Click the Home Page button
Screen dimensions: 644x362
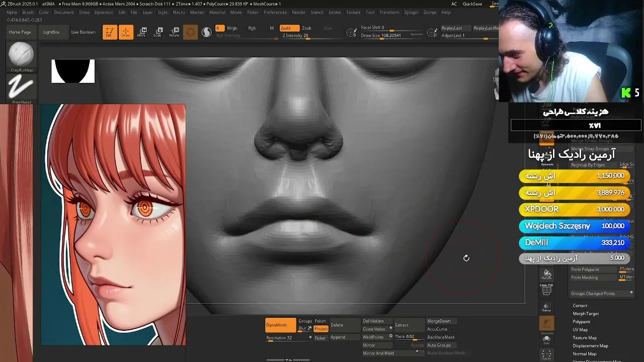pos(20,32)
